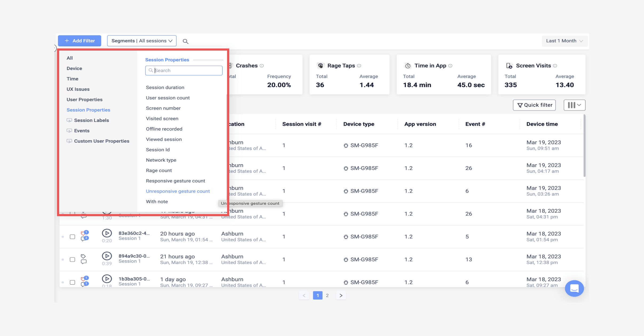Open chat support bubble icon
644x336 pixels.
click(574, 288)
